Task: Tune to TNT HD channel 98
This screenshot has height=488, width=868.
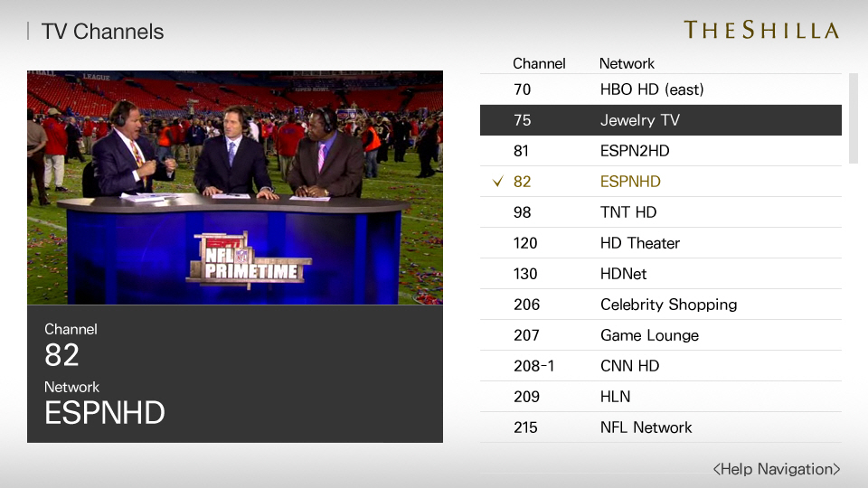Action: [660, 211]
